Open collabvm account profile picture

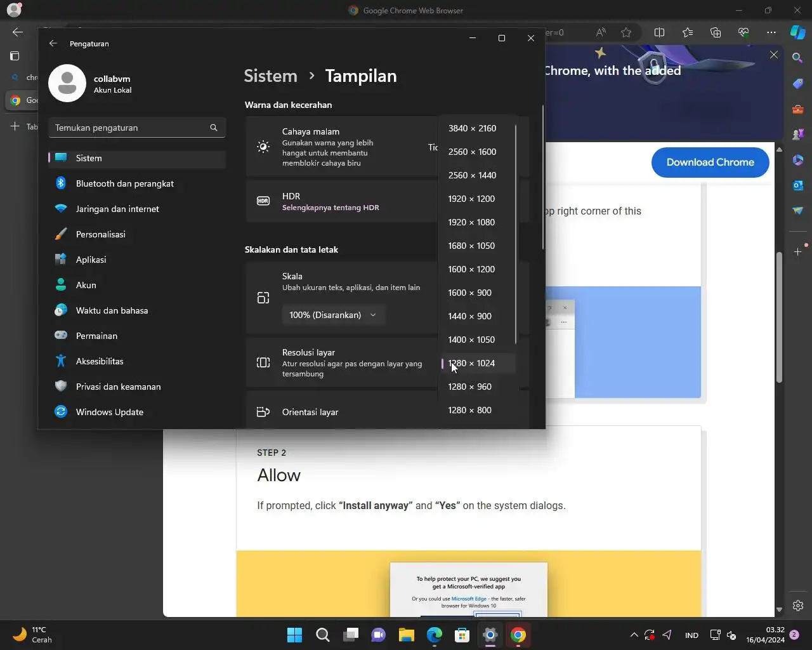(x=67, y=83)
